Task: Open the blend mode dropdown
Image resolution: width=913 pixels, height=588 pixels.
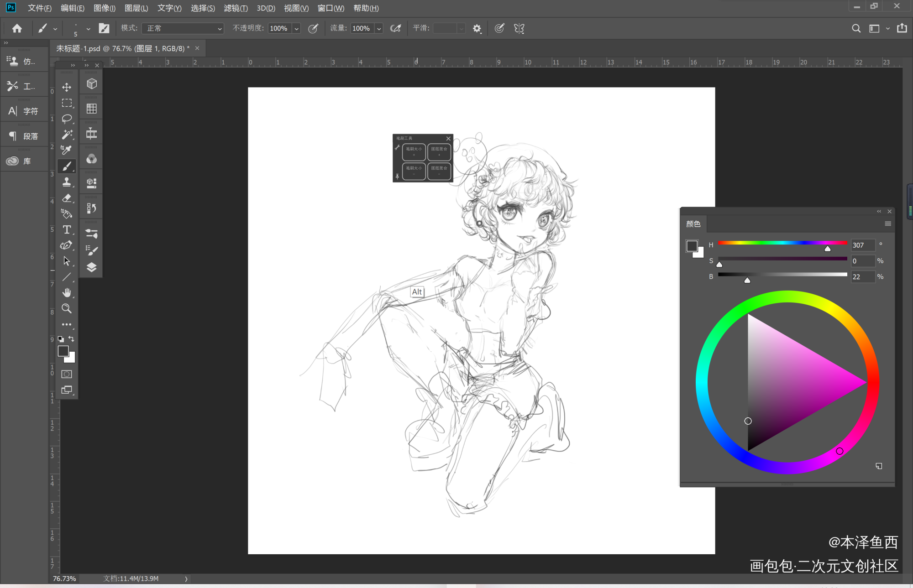Action: click(183, 28)
